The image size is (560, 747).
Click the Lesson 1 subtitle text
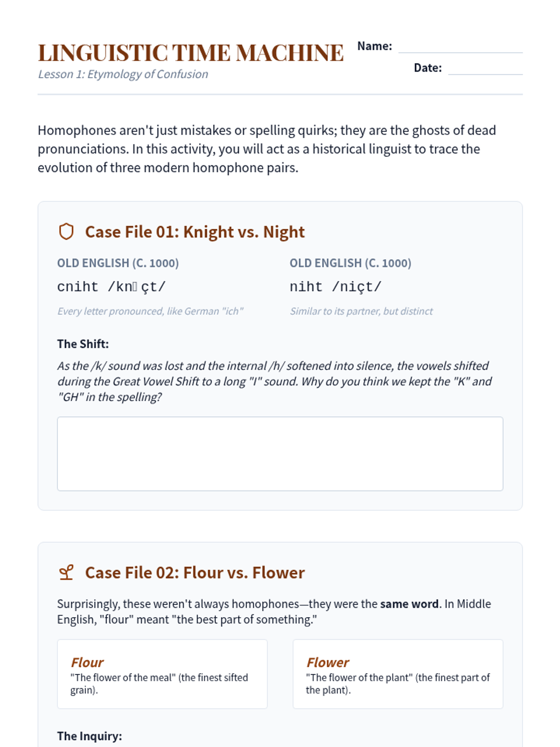point(123,74)
